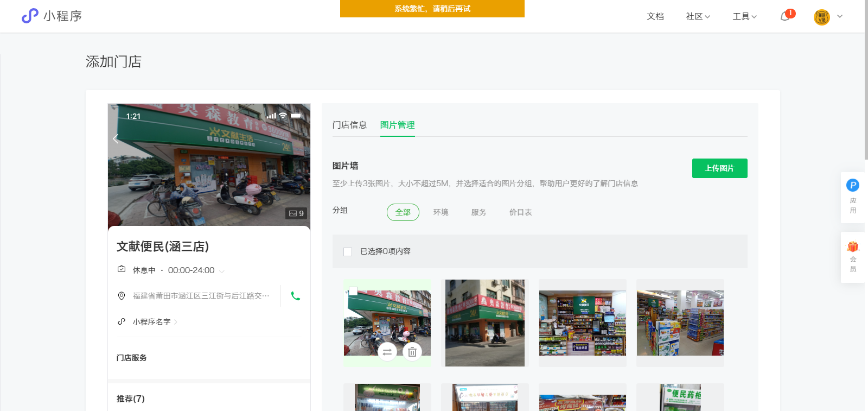Image resolution: width=868 pixels, height=411 pixels.
Task: Filter by 环境 group
Action: [x=441, y=212]
